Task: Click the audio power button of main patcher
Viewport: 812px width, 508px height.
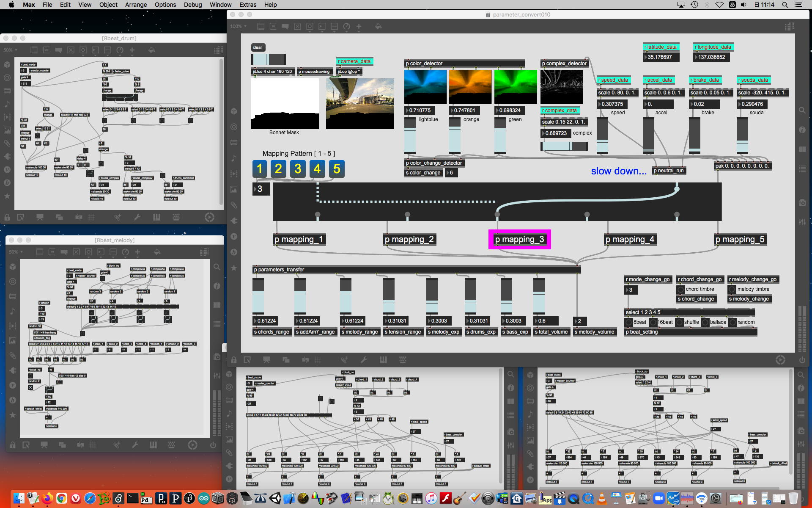Action: (x=802, y=360)
